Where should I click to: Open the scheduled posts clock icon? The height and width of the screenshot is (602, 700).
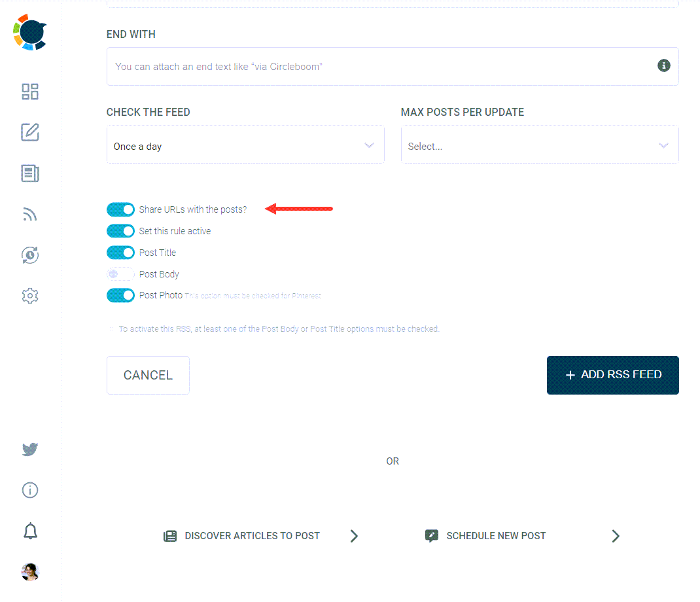point(29,255)
